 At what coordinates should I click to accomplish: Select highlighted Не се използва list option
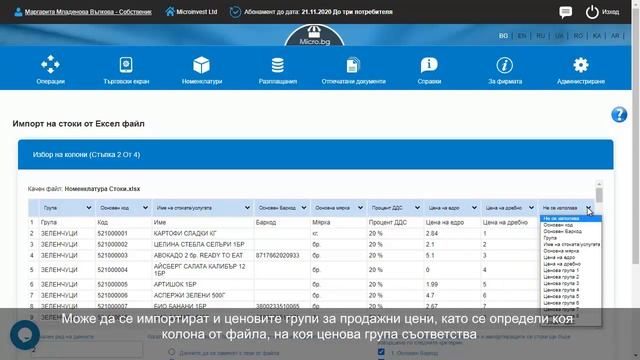click(x=571, y=218)
